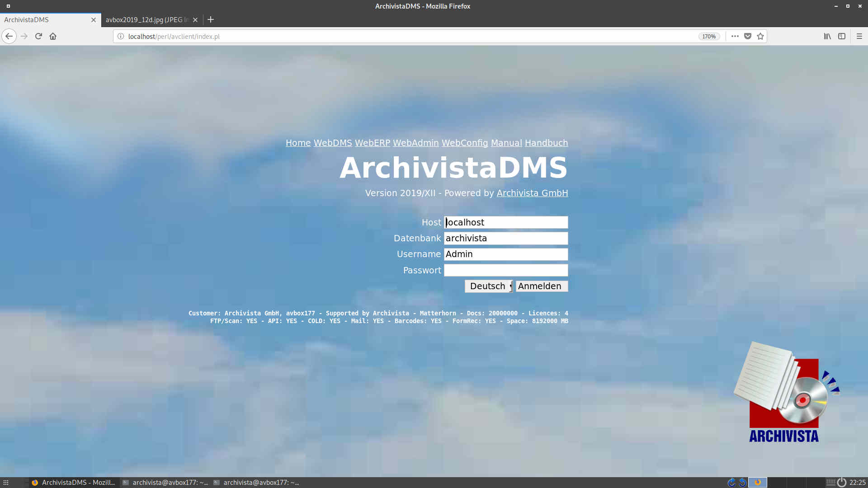Viewport: 868px width, 488px height.
Task: Open the keyboard layout tray icon
Action: 831,483
